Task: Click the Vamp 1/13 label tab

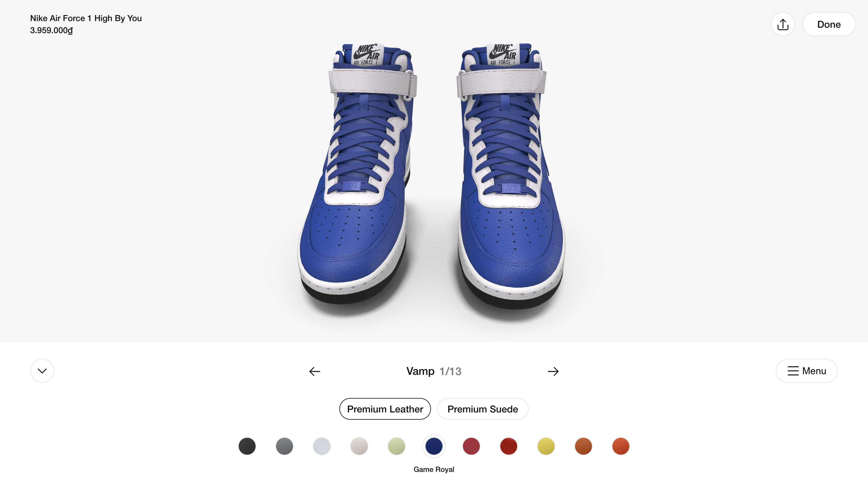Action: (434, 371)
